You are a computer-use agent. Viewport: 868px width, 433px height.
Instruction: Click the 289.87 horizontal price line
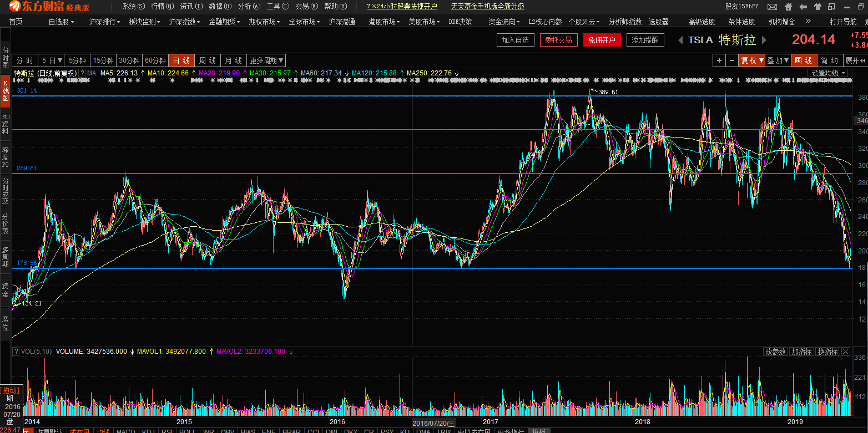(x=432, y=174)
